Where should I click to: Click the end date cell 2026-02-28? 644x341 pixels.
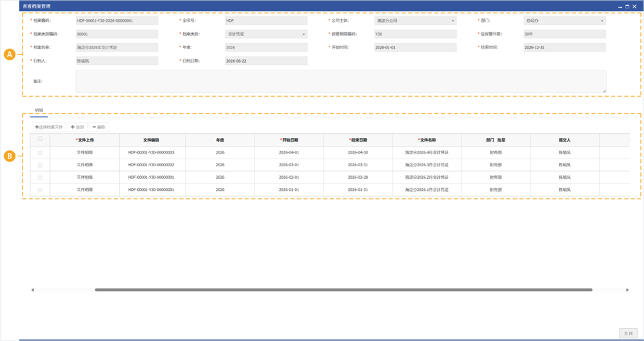tap(358, 178)
